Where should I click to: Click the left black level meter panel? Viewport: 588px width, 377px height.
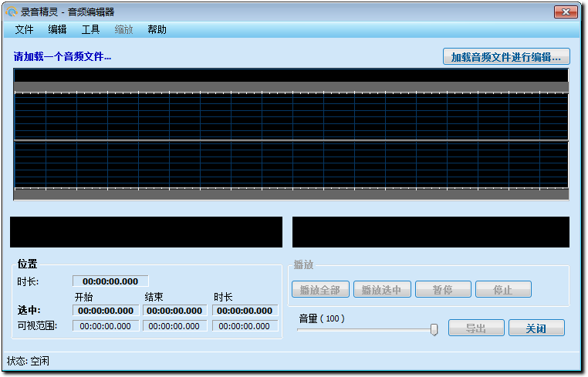coord(147,231)
